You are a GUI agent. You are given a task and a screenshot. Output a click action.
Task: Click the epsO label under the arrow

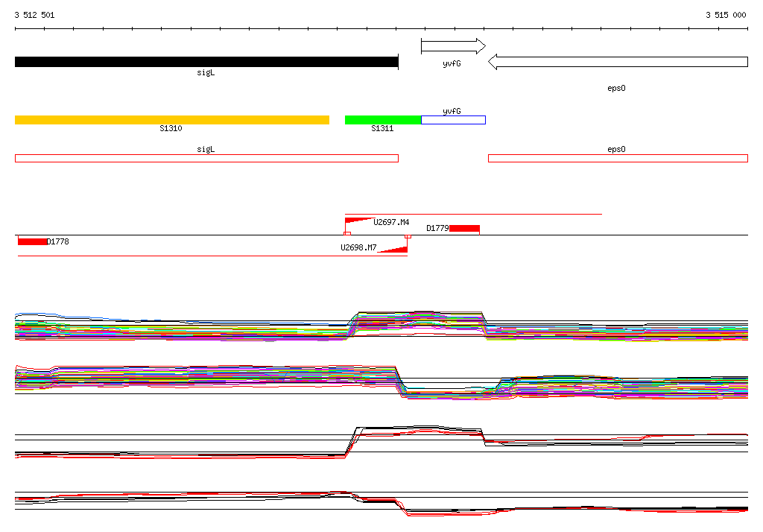[x=616, y=88]
